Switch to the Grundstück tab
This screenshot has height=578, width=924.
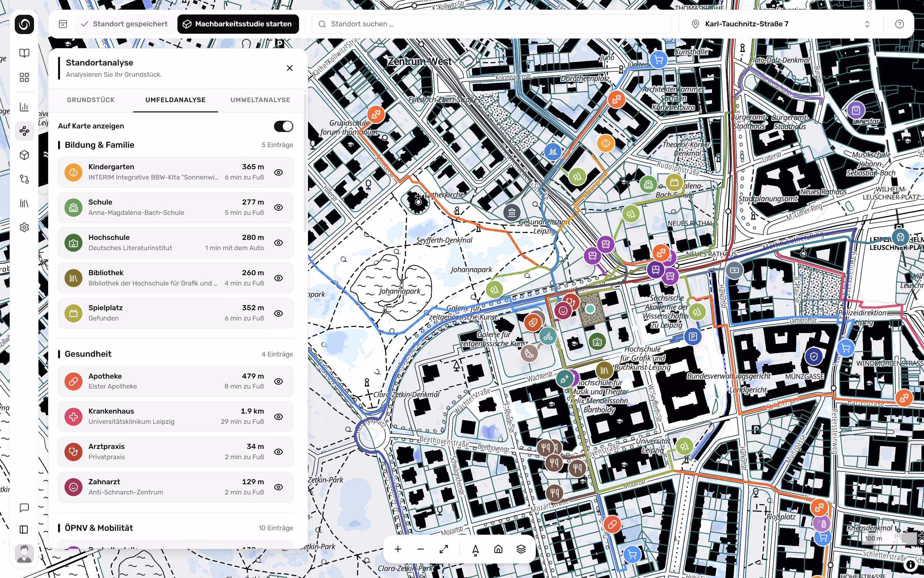click(91, 100)
